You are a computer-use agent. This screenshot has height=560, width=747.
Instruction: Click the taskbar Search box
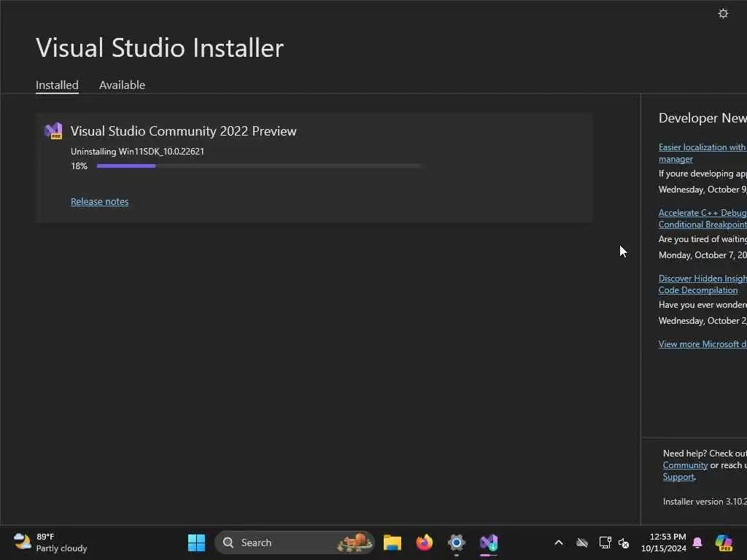pos(295,542)
